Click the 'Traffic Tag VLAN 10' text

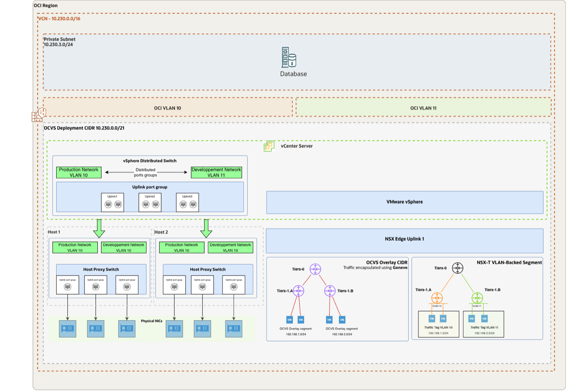[438, 328]
